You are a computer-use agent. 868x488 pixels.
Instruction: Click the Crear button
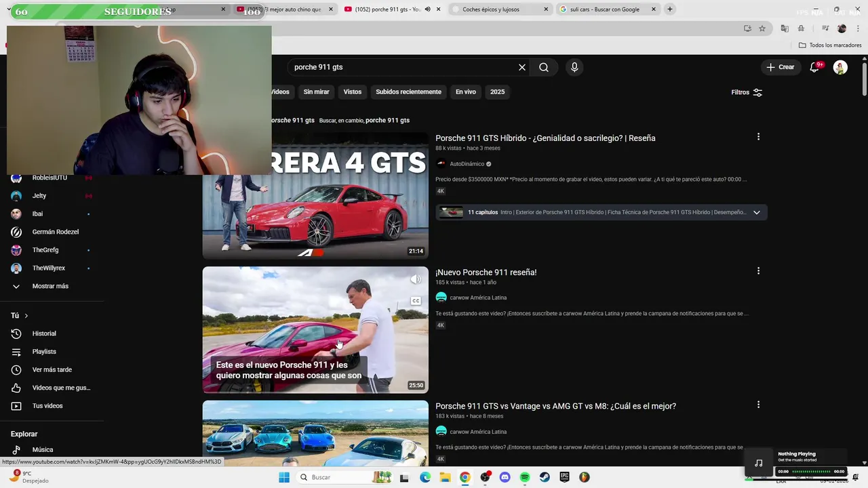pos(780,67)
